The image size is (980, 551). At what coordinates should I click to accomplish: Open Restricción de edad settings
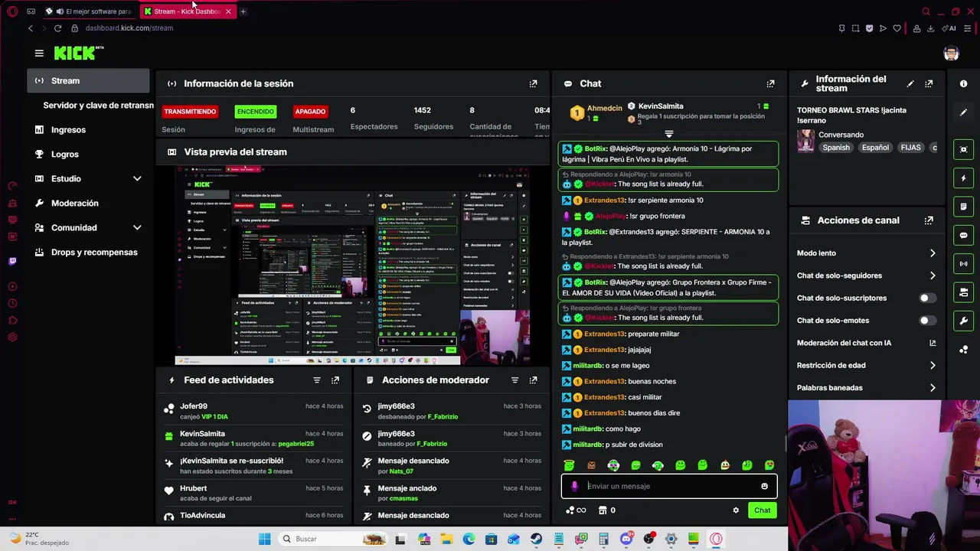pos(866,366)
